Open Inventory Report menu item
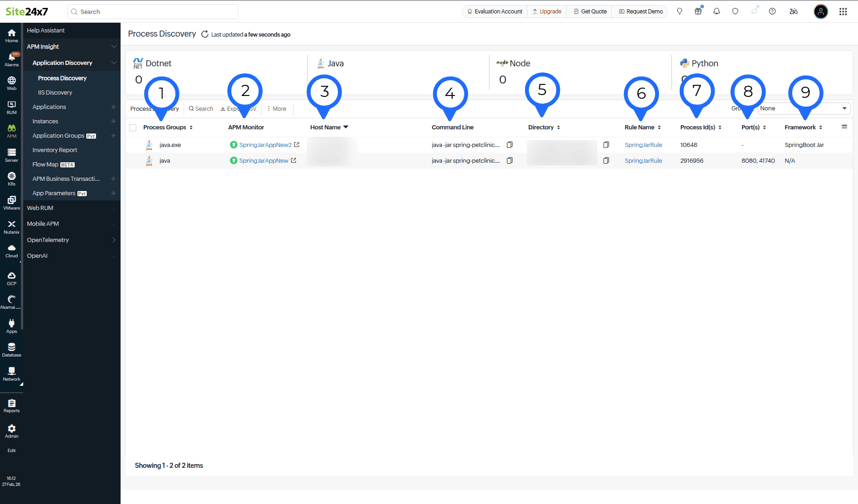 tap(55, 150)
